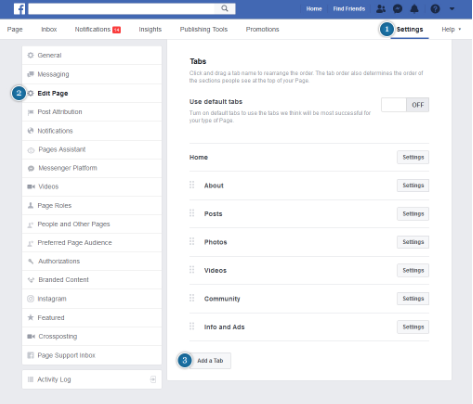This screenshot has height=404, width=473.
Task: Click the People and Other Pages icon
Action: click(x=30, y=225)
